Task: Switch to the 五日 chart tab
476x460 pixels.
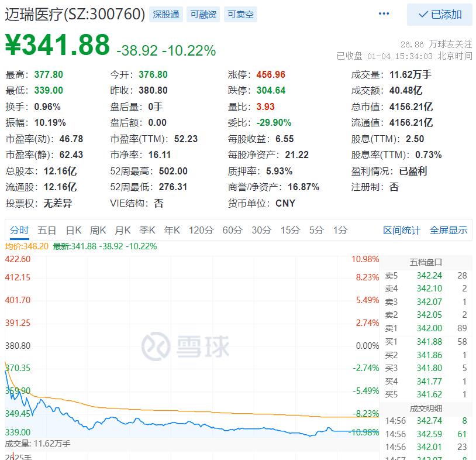Action: coord(47,230)
